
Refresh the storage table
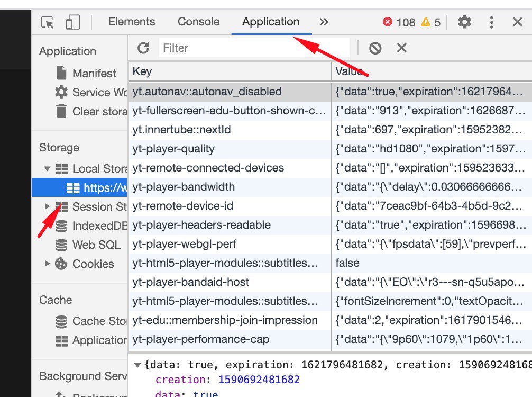tap(143, 48)
